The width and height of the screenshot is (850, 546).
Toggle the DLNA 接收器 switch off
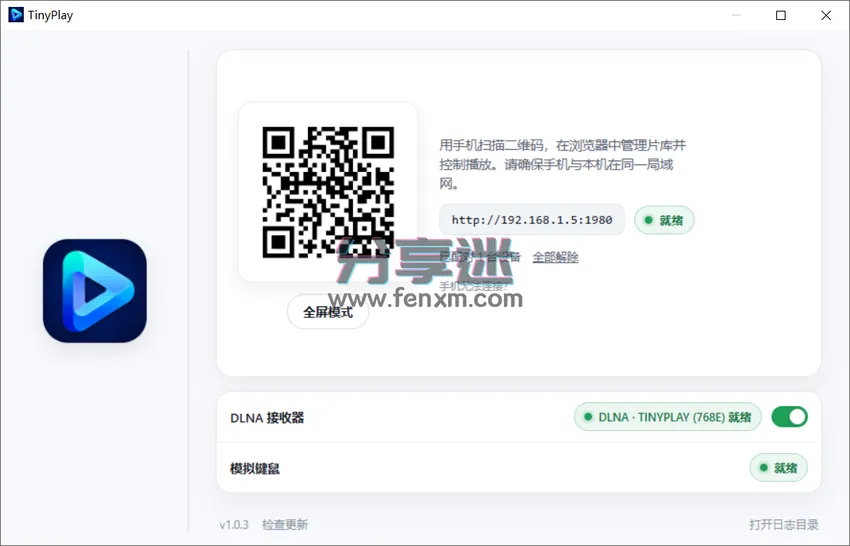pos(790,417)
